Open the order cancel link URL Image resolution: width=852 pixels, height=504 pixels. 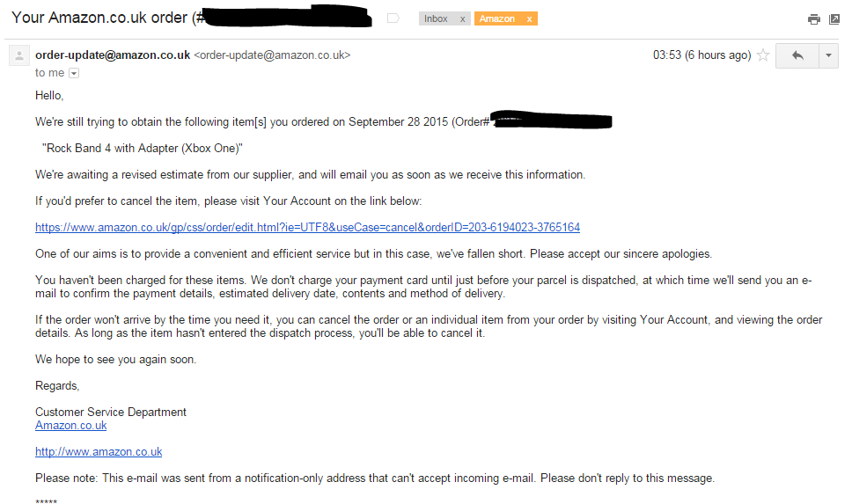click(307, 228)
